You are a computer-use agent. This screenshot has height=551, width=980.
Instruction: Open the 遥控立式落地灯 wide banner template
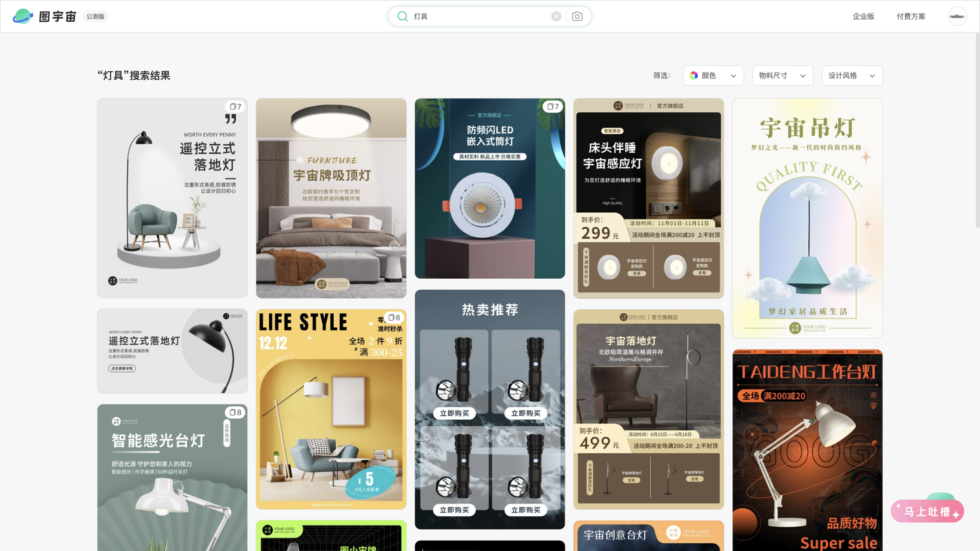[x=172, y=351]
